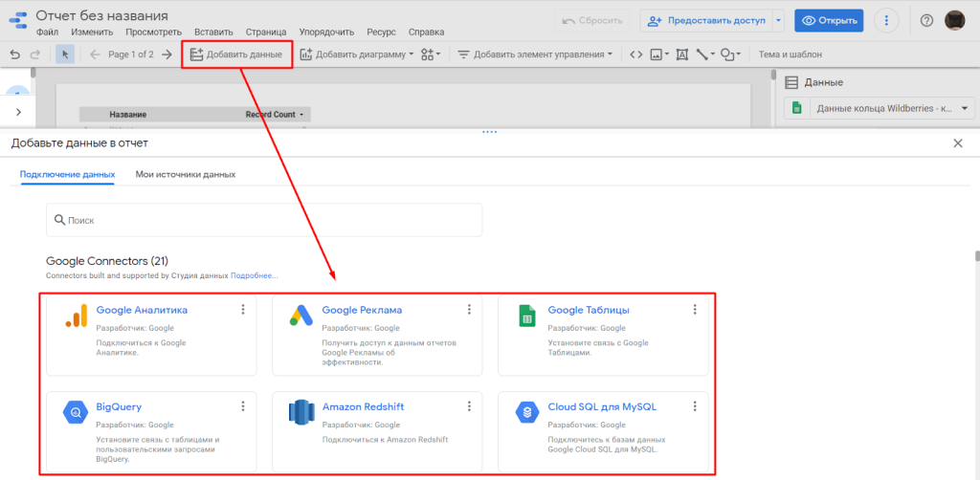Click the BigQuery hexagon icon

click(x=77, y=412)
